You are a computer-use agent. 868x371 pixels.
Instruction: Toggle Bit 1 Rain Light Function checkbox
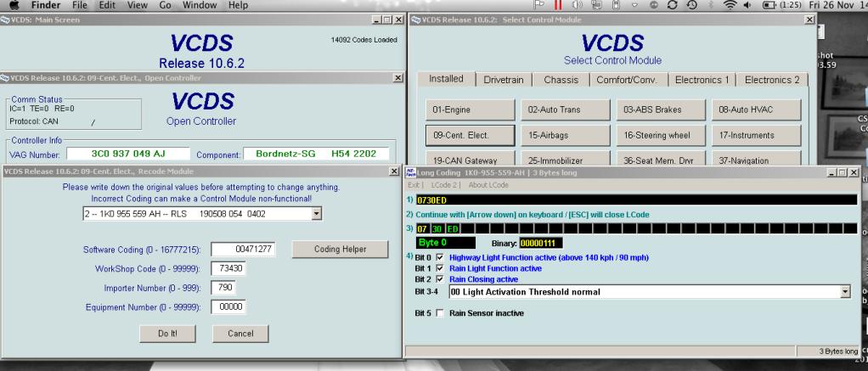click(x=440, y=268)
